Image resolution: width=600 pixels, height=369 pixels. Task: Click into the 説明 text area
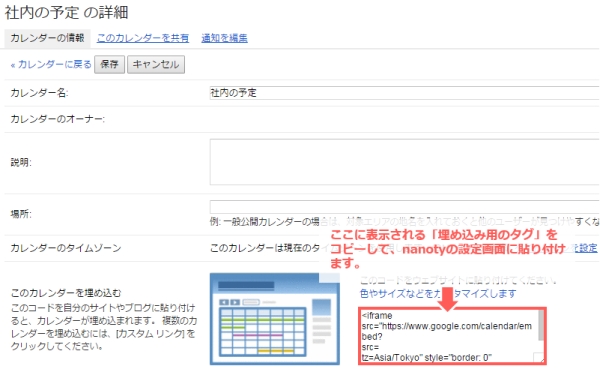pos(404,162)
